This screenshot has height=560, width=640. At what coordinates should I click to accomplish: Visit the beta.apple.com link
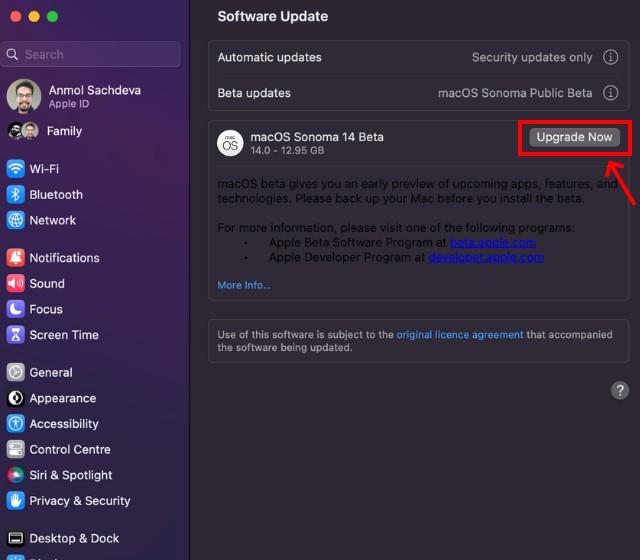pyautogui.click(x=493, y=242)
